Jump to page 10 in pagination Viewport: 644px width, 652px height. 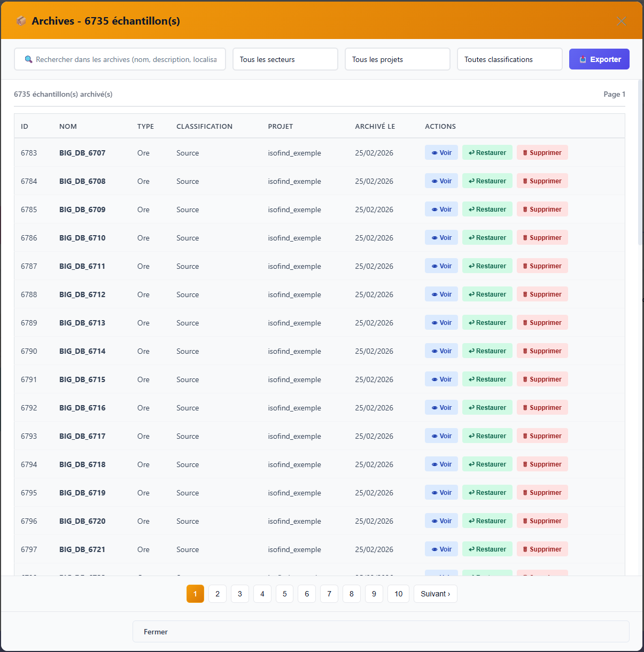398,594
